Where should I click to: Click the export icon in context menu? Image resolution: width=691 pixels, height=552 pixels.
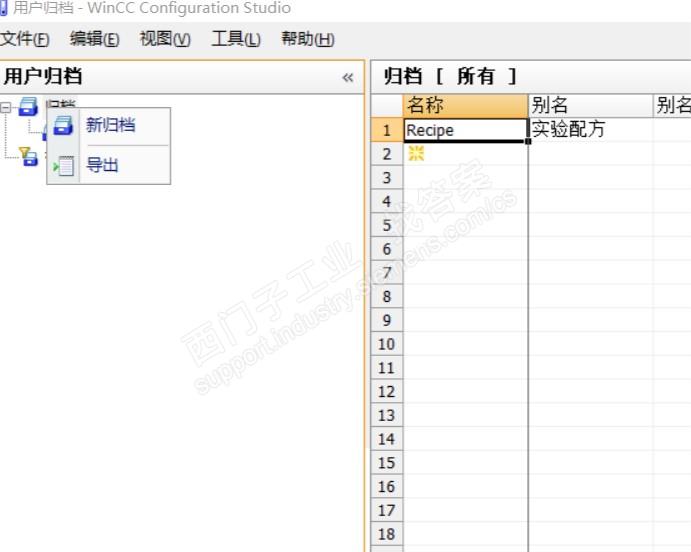(x=63, y=166)
